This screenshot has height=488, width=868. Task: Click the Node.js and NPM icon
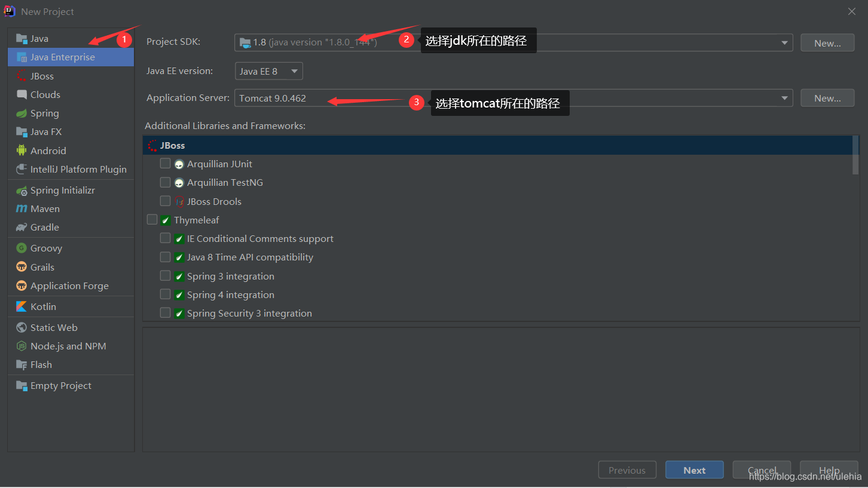(22, 346)
